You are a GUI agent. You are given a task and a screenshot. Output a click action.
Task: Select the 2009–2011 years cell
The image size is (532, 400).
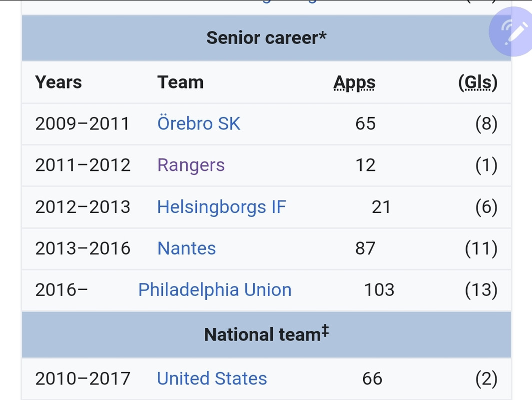[82, 123]
